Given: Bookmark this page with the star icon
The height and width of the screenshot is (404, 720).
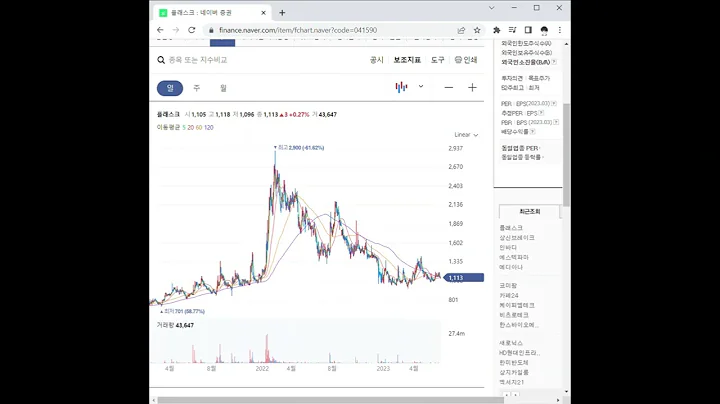Looking at the screenshot, I should [477, 30].
